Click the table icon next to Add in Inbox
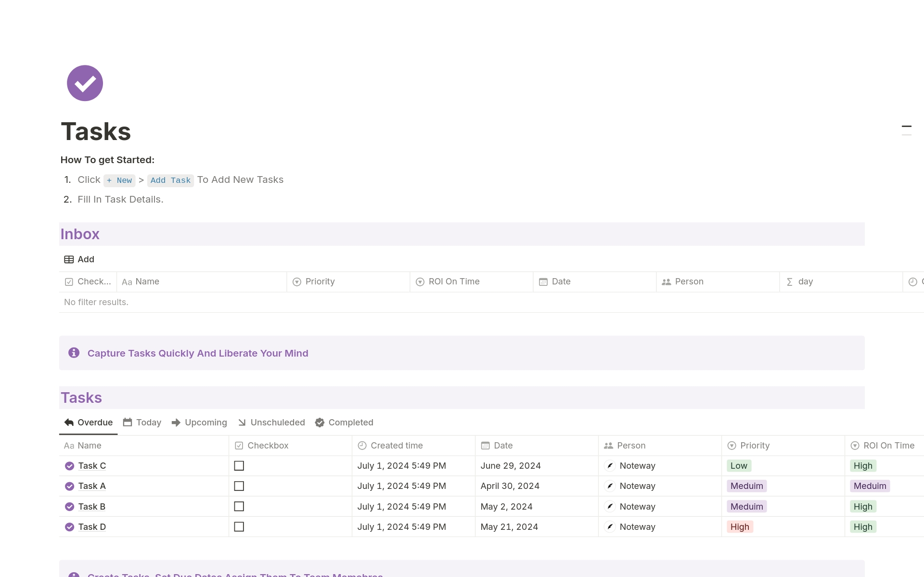This screenshot has width=924, height=577. [68, 259]
